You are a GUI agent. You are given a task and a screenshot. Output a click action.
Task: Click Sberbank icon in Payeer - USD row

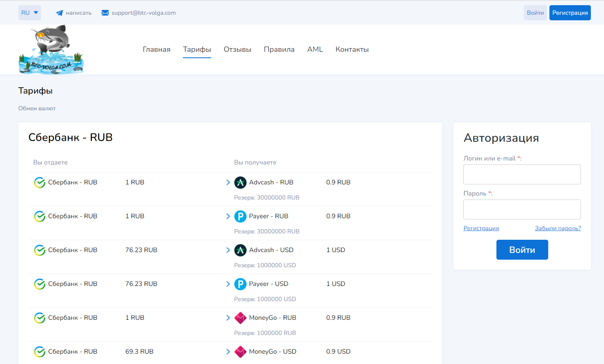point(39,284)
